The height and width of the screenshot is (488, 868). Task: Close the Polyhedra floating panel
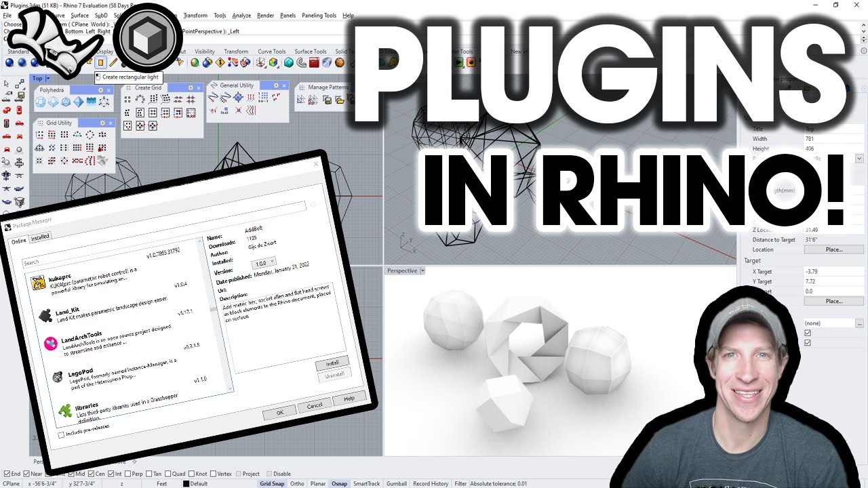point(108,89)
